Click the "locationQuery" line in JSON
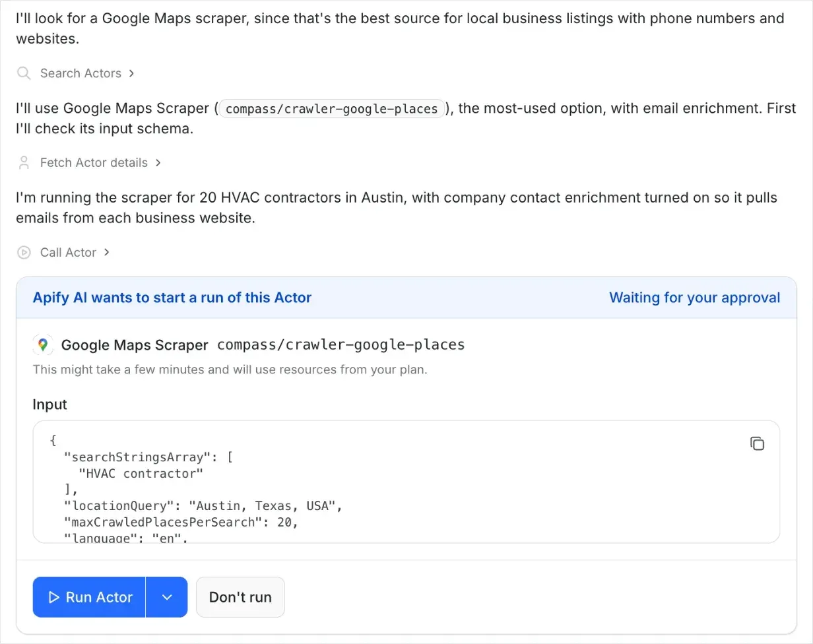813x644 pixels. [x=204, y=506]
